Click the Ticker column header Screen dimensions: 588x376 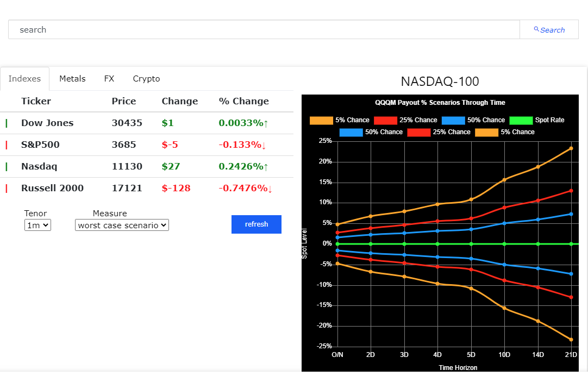(36, 101)
